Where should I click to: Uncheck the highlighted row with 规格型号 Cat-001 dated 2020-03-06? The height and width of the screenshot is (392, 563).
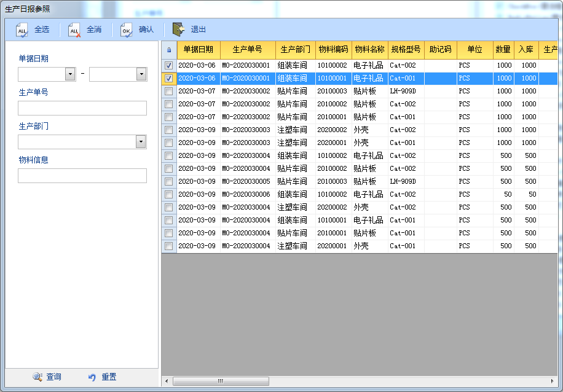(169, 78)
